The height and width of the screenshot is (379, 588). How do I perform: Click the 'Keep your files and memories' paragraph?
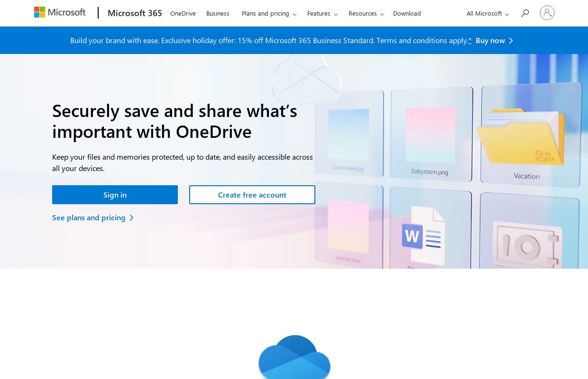(x=183, y=162)
